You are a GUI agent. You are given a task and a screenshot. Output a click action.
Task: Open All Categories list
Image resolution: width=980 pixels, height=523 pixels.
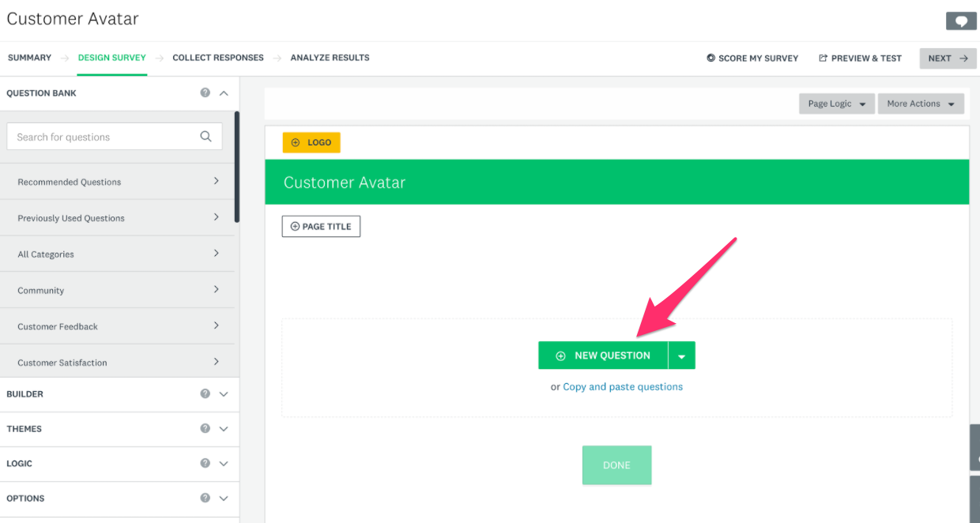coord(117,254)
